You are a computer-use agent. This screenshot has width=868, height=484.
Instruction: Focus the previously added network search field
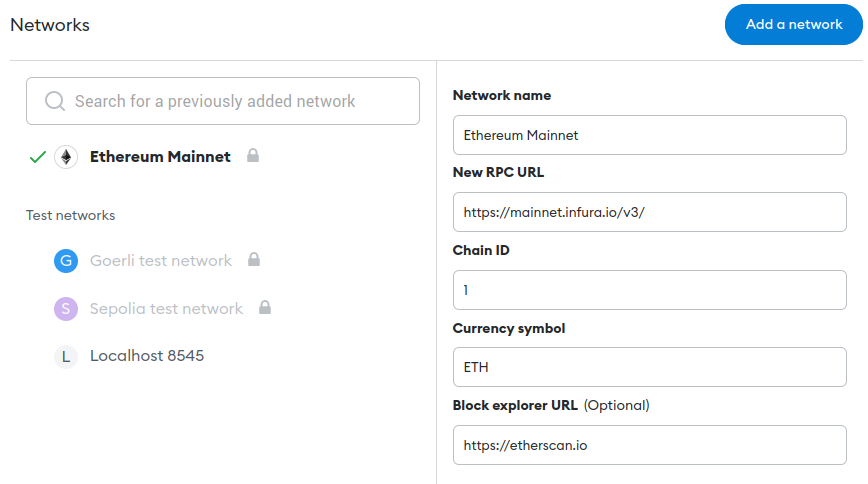[x=223, y=101]
